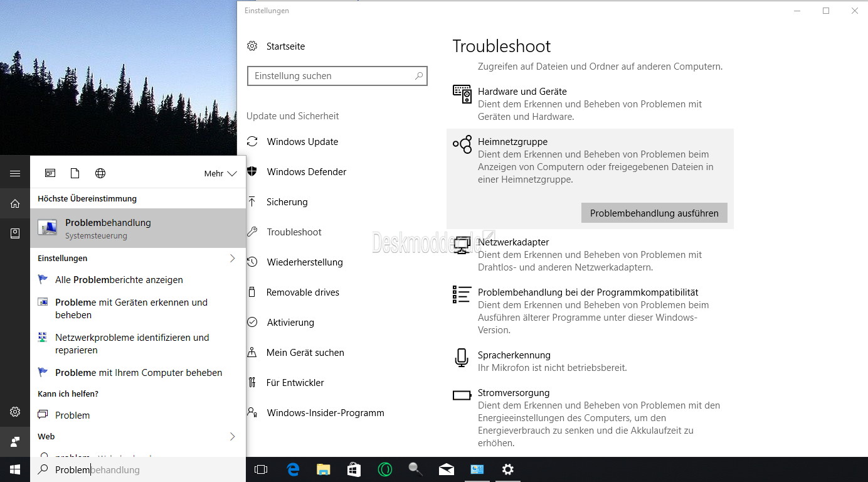Click the Einstellung suchen field

tap(337, 76)
